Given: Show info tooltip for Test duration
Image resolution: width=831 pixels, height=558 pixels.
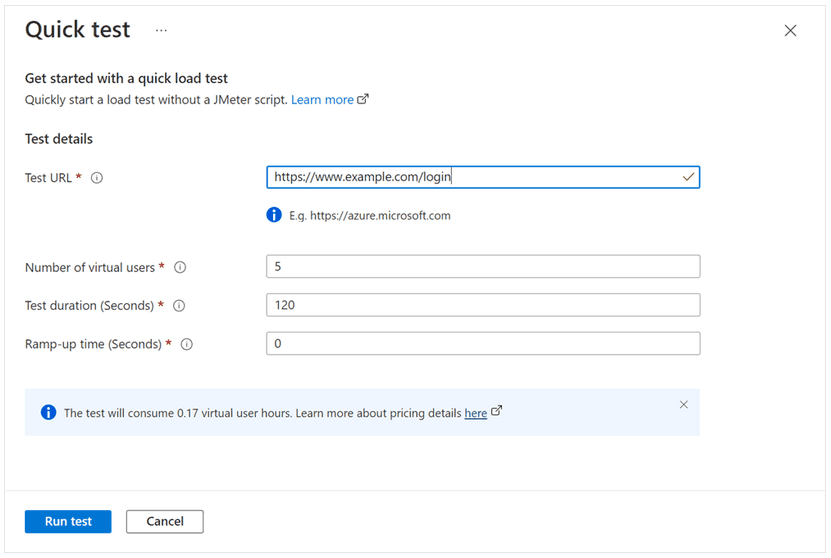Looking at the screenshot, I should click(179, 306).
